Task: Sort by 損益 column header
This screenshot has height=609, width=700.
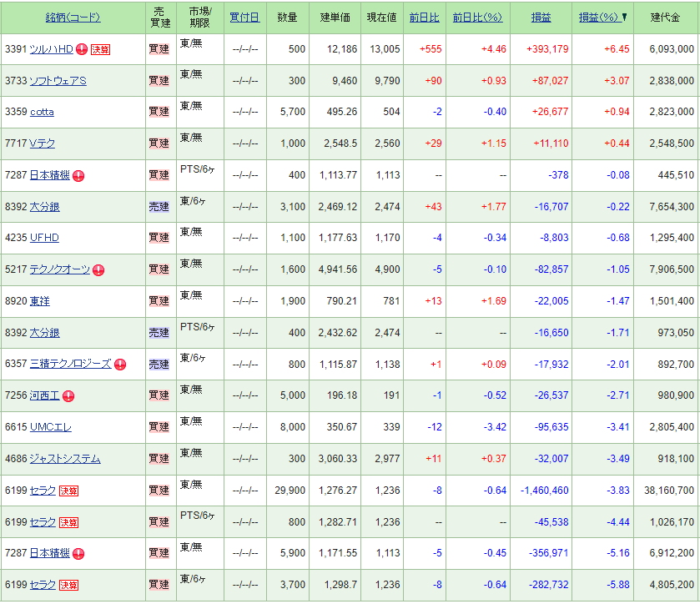Action: (541, 18)
